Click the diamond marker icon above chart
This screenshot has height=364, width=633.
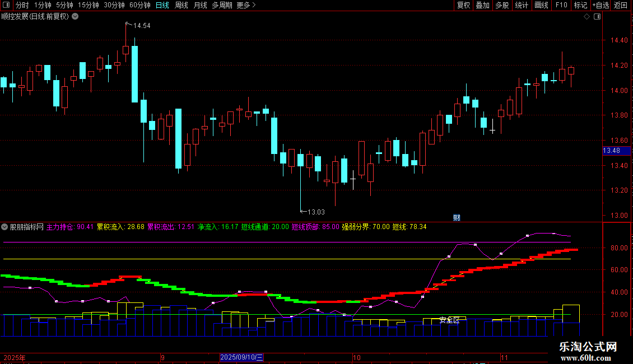(587, 17)
